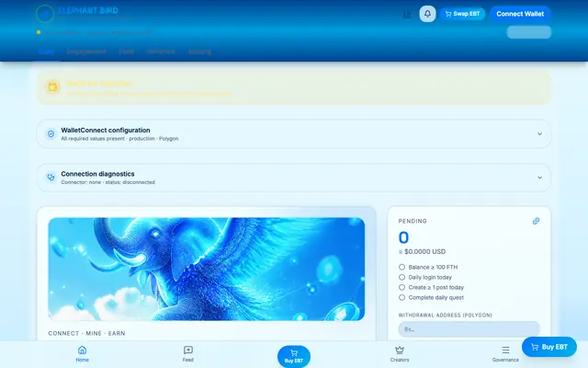Click the winged elephant banner image

pos(207,269)
